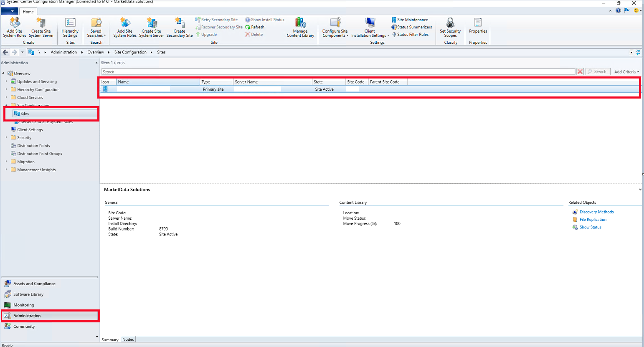The width and height of the screenshot is (644, 347).
Task: Click Show Install Status
Action: [x=264, y=20]
